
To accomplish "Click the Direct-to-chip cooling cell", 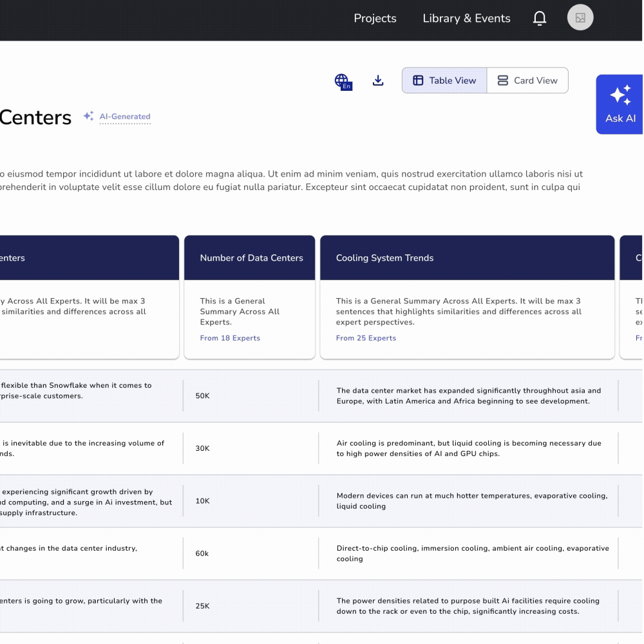I will [472, 553].
